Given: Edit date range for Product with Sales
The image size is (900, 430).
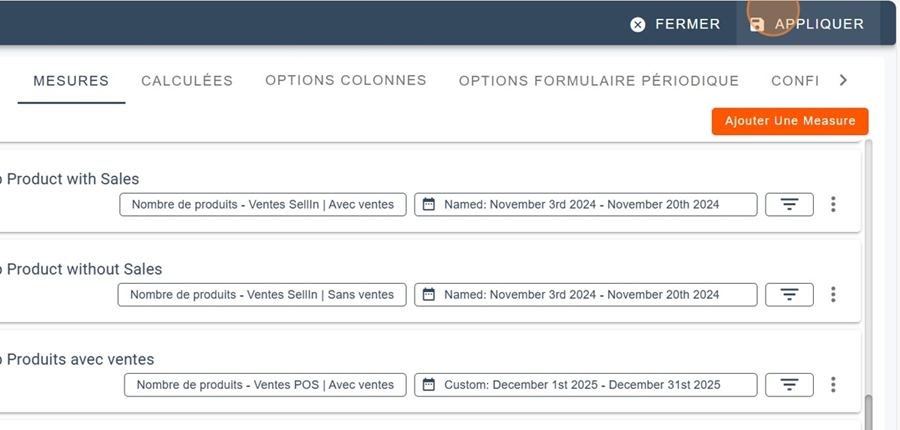Looking at the screenshot, I should (585, 204).
